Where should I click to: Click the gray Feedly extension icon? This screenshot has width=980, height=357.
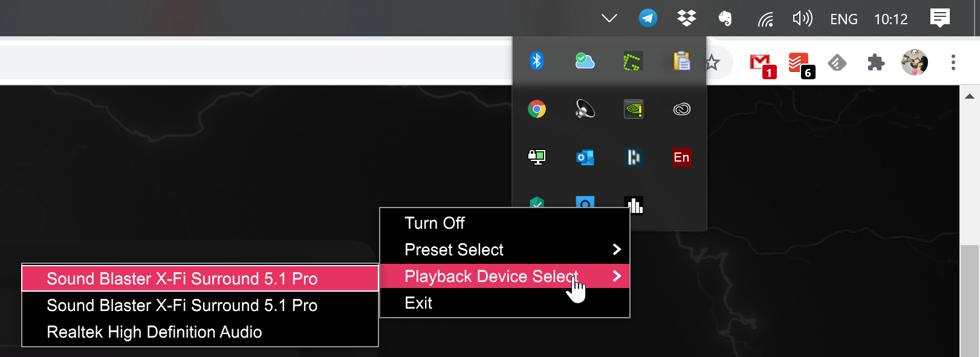837,62
